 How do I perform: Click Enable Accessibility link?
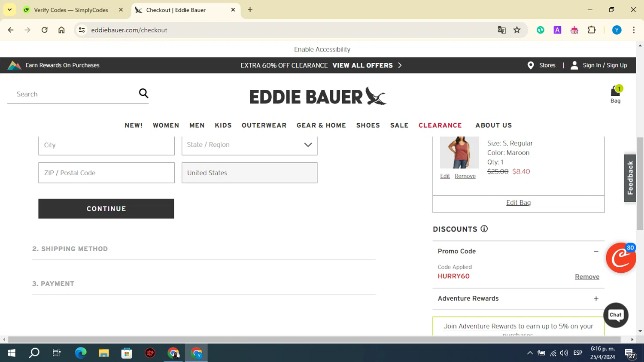[x=322, y=49]
